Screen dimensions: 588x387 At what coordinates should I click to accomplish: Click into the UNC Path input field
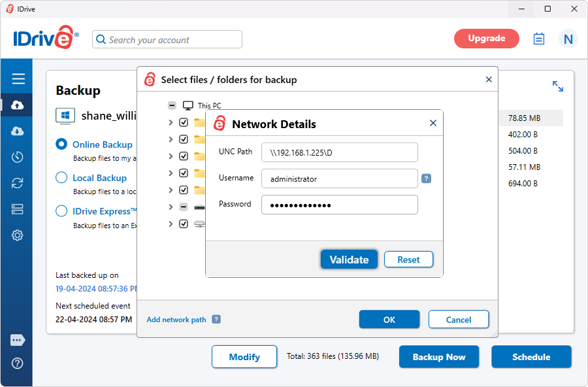click(339, 152)
